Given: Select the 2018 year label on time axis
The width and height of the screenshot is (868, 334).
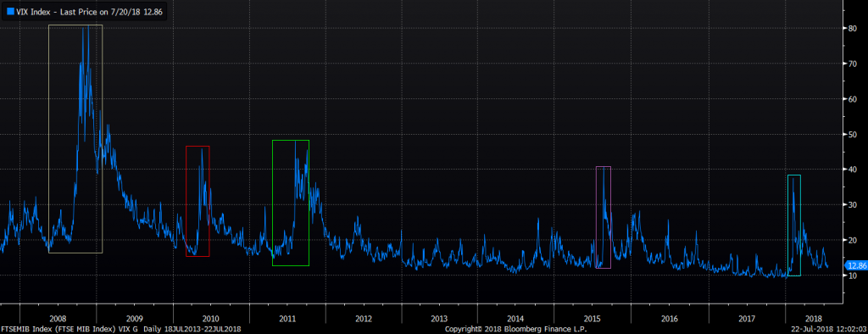Looking at the screenshot, I should 814,319.
